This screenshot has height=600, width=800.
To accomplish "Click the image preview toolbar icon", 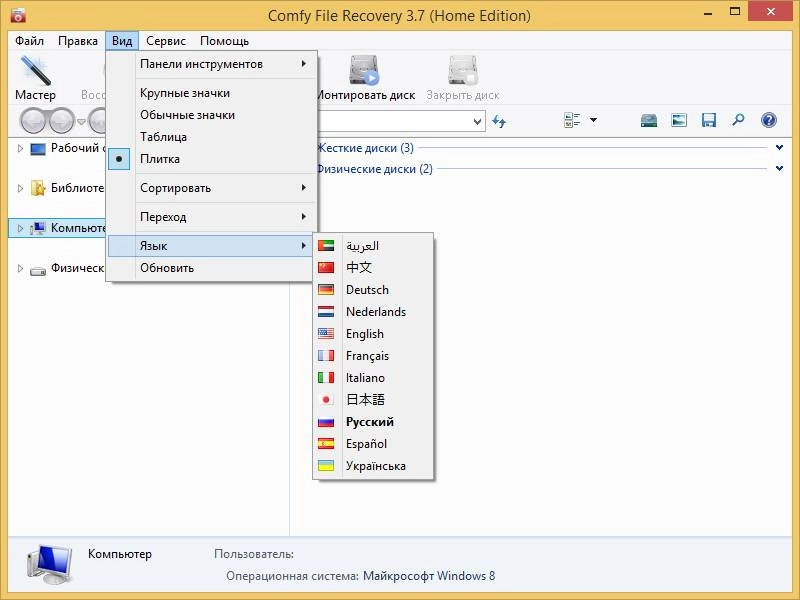I will (679, 120).
